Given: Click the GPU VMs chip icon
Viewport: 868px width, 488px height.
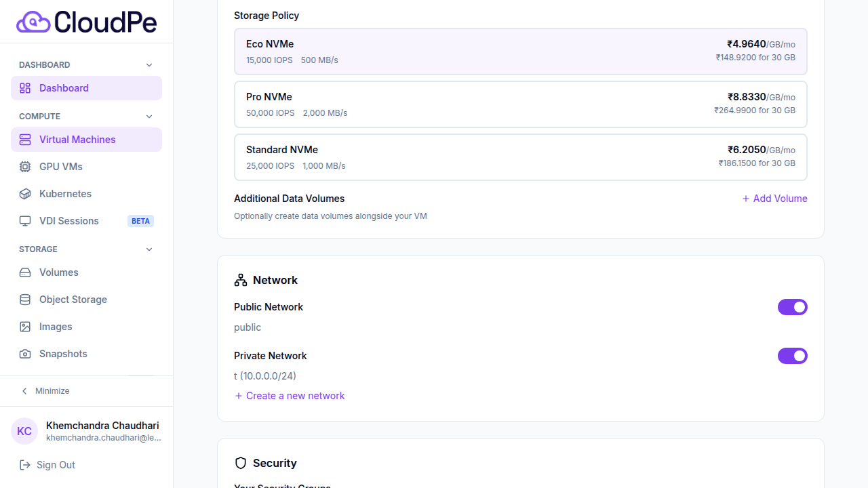Looking at the screenshot, I should point(25,167).
